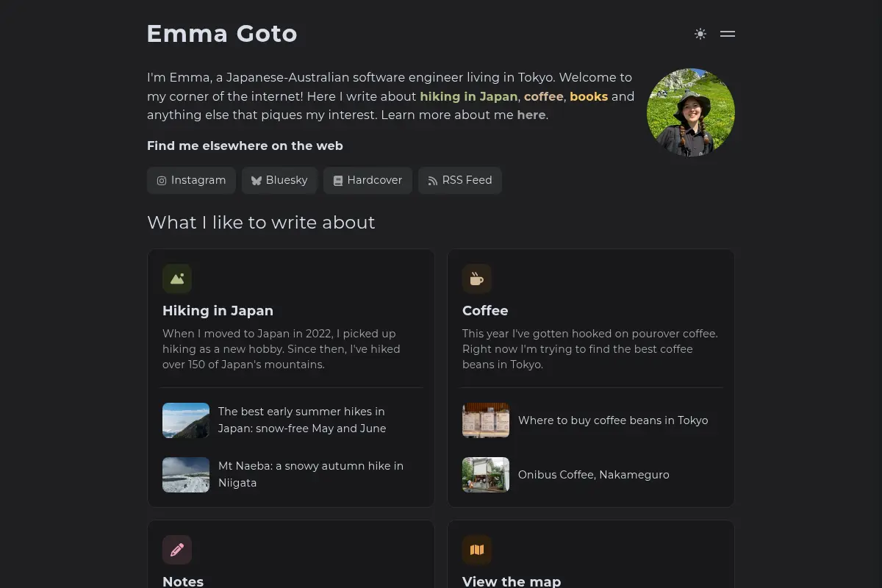Open the Notes card heading
The image size is (882, 588).
click(183, 581)
